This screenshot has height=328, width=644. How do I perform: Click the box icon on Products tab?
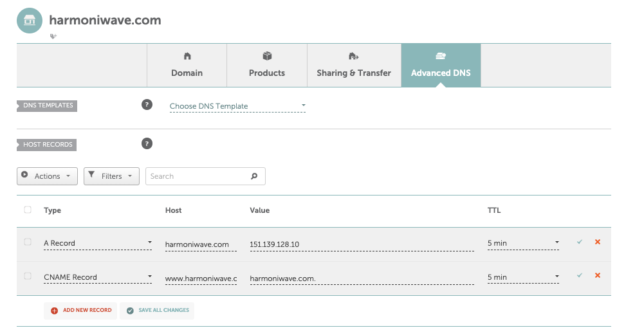(267, 56)
